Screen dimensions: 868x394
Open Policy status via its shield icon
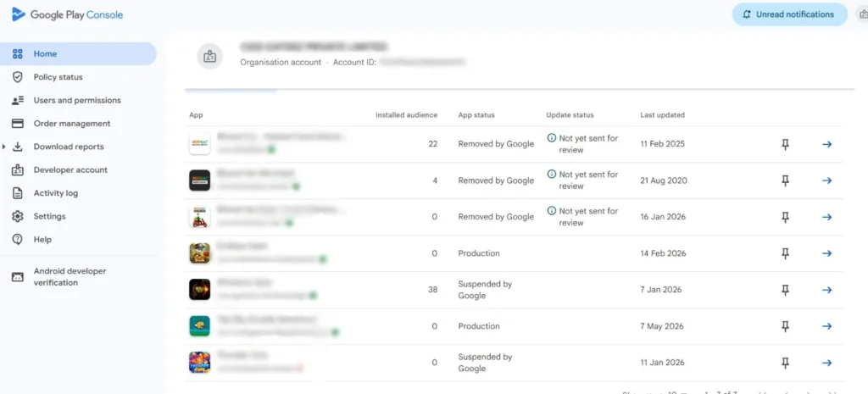18,77
